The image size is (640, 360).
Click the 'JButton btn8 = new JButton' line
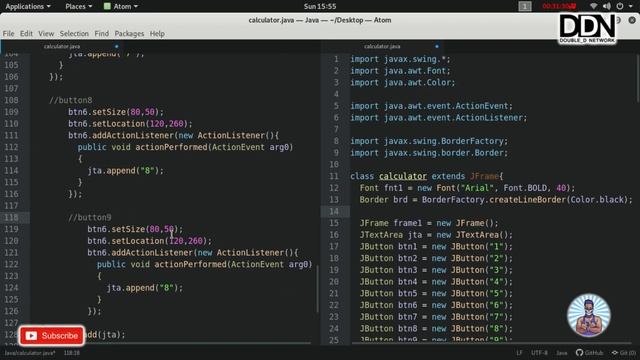pyautogui.click(x=436, y=329)
